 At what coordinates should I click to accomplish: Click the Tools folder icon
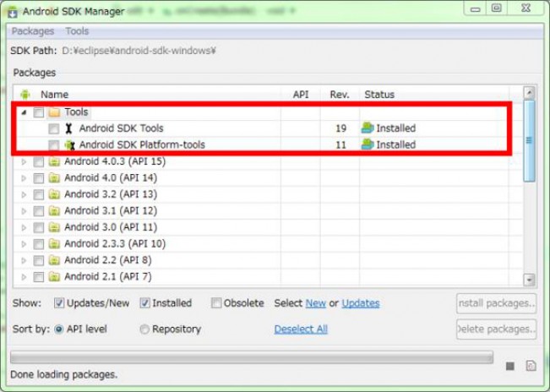pyautogui.click(x=54, y=112)
